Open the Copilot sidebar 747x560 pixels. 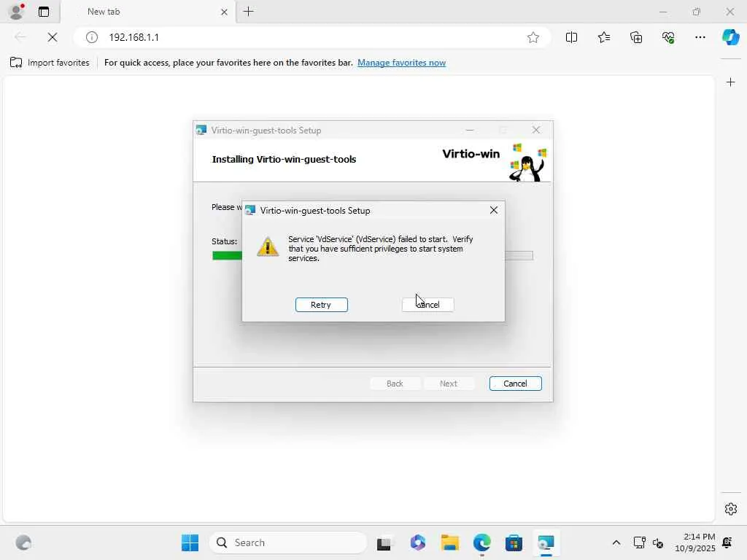pyautogui.click(x=730, y=37)
